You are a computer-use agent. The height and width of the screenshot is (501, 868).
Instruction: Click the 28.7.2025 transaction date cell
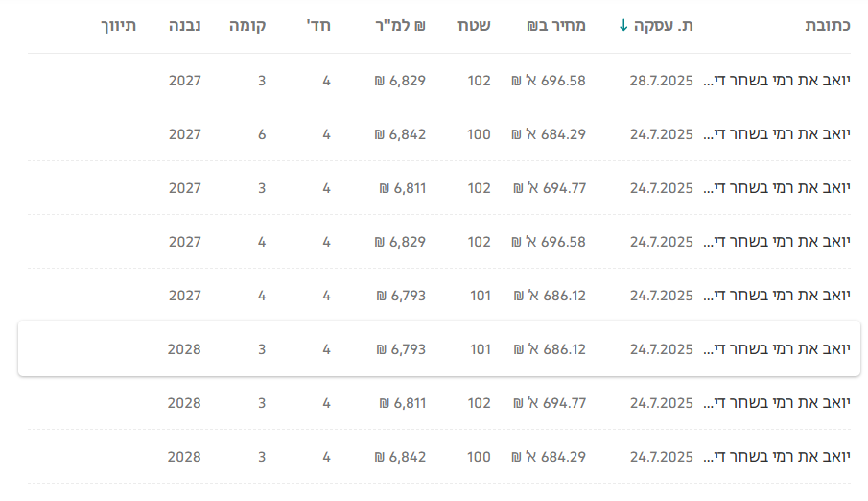(661, 81)
